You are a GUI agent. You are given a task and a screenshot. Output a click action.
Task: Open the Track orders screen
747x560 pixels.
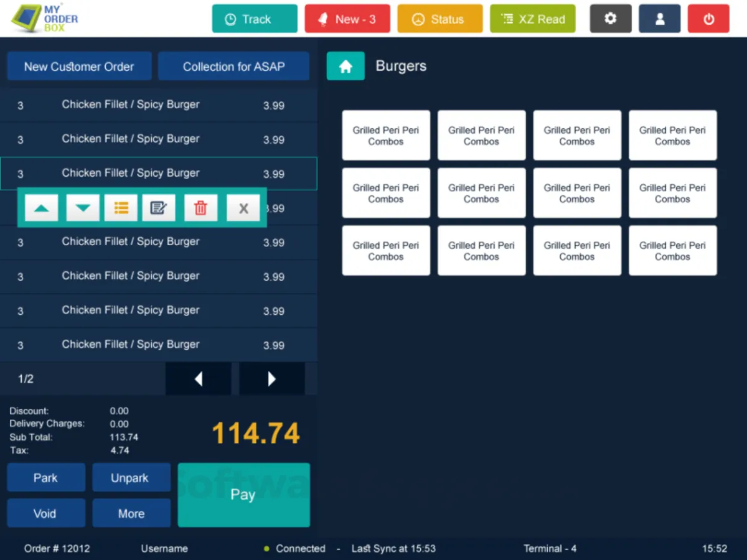(x=255, y=19)
